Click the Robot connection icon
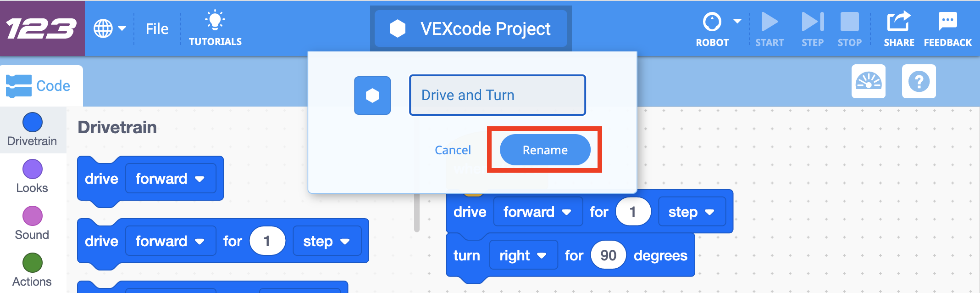This screenshot has width=980, height=293. [x=712, y=22]
